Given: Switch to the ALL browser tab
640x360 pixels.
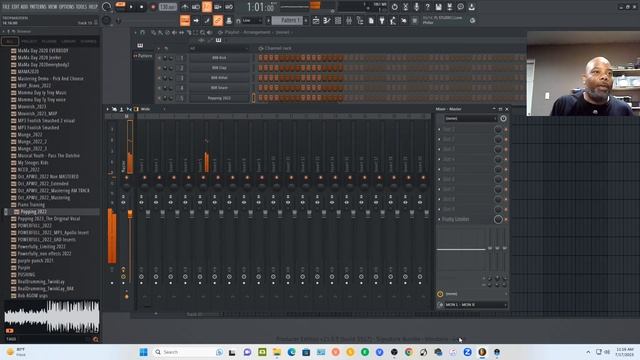Looking at the screenshot, I should (10, 41).
